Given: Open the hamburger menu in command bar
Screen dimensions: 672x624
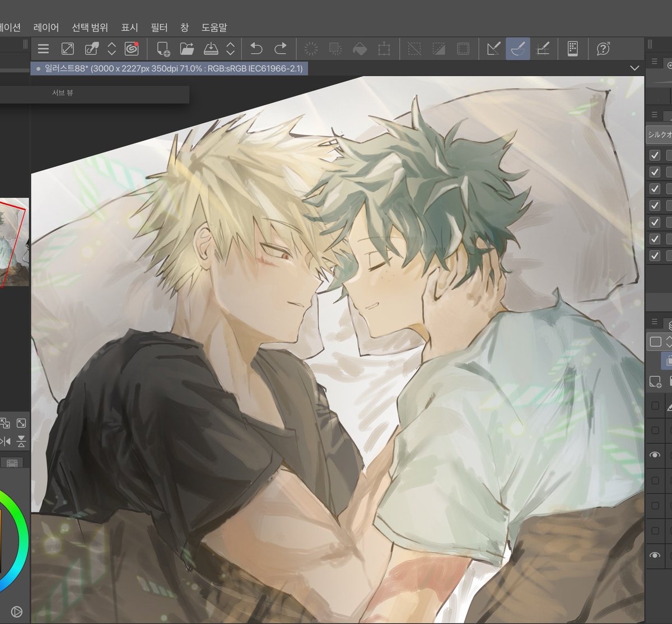Looking at the screenshot, I should [x=44, y=49].
